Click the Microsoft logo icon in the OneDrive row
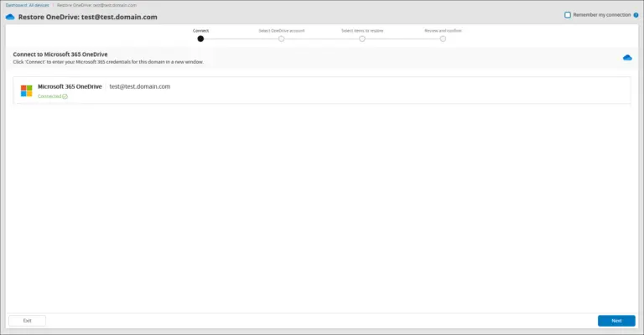Viewport: 644px width, 335px height. click(26, 90)
